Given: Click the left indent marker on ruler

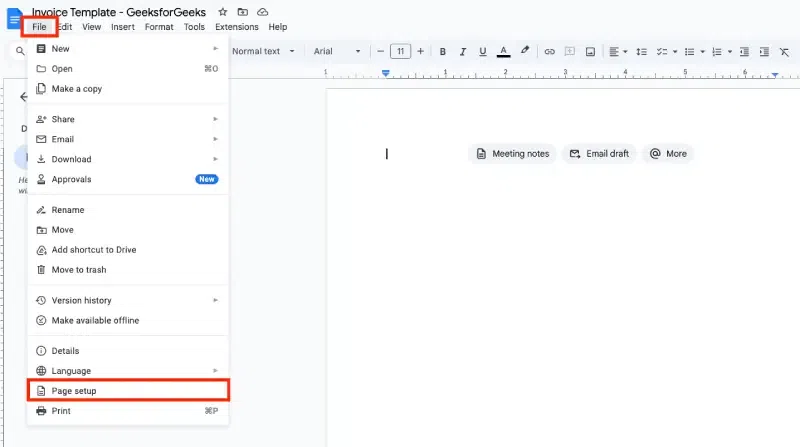Looking at the screenshot, I should pos(386,74).
